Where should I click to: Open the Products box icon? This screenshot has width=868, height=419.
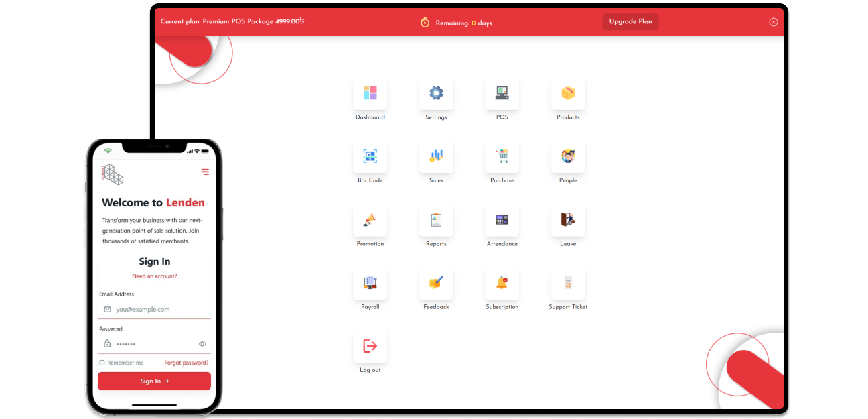(568, 93)
